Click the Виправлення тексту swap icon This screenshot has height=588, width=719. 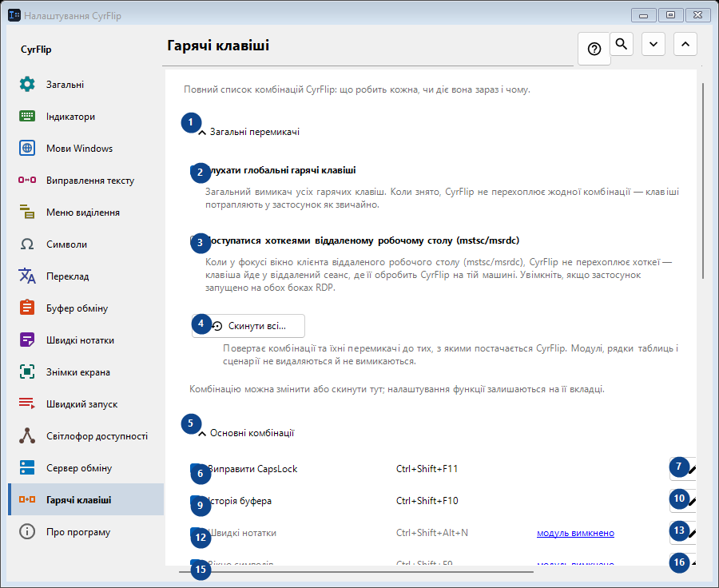coord(27,180)
